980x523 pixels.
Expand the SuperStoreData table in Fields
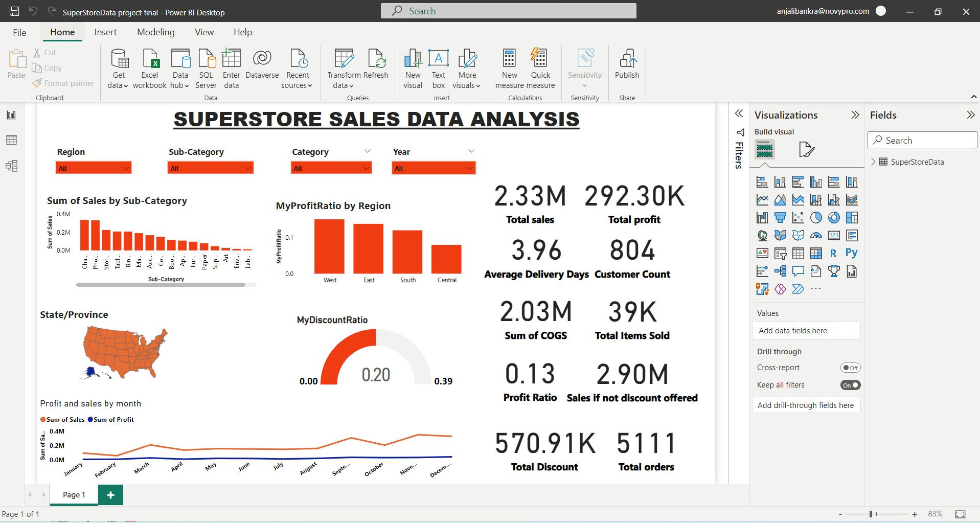[873, 162]
